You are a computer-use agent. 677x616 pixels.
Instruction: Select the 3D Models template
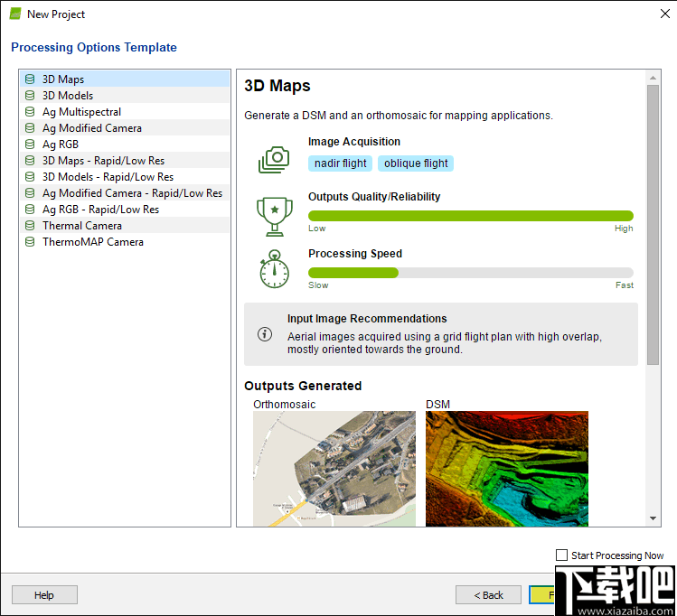pos(125,96)
